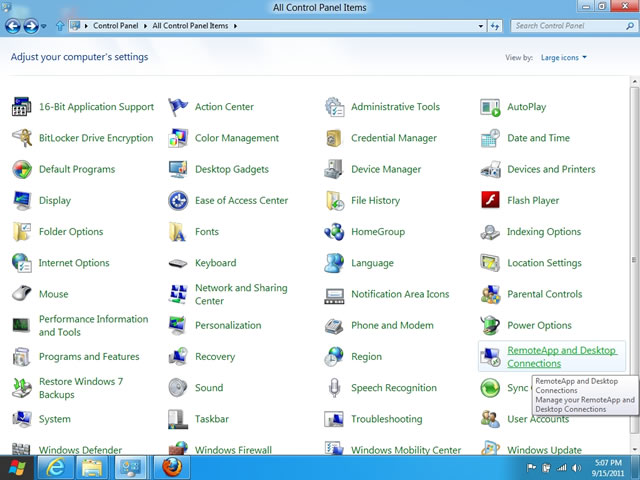Expand the chevron after All Control Panel Items
Screen dimensions: 640x480
[235, 26]
